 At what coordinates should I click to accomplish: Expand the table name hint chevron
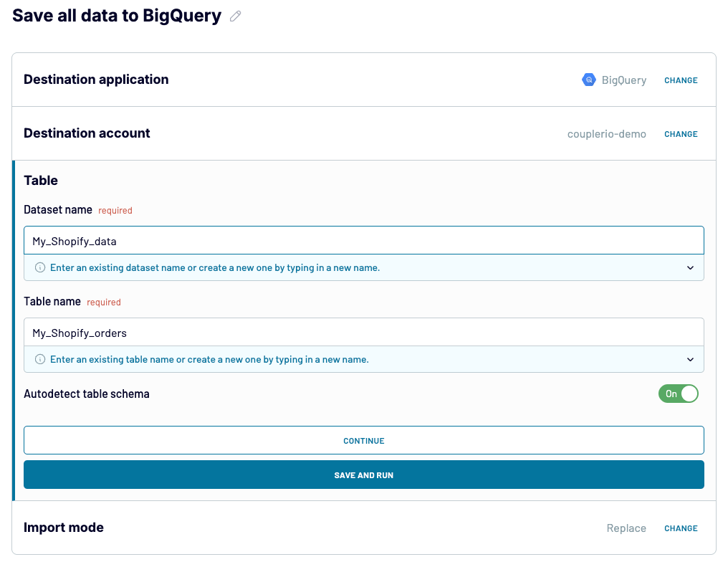[691, 360]
